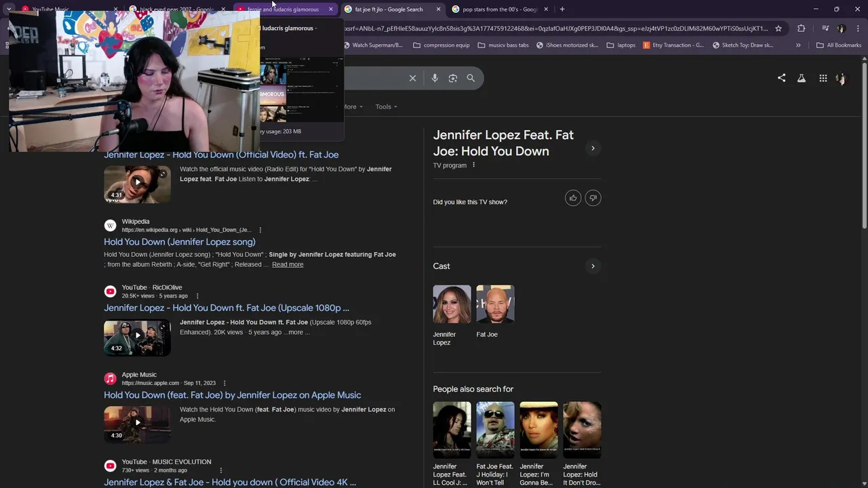
Task: Open options menu for Wikipedia result
Action: click(260, 230)
